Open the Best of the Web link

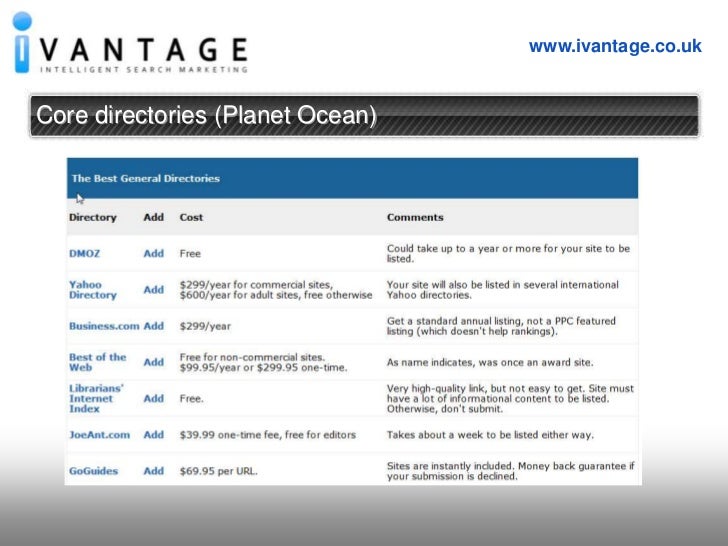pos(98,362)
